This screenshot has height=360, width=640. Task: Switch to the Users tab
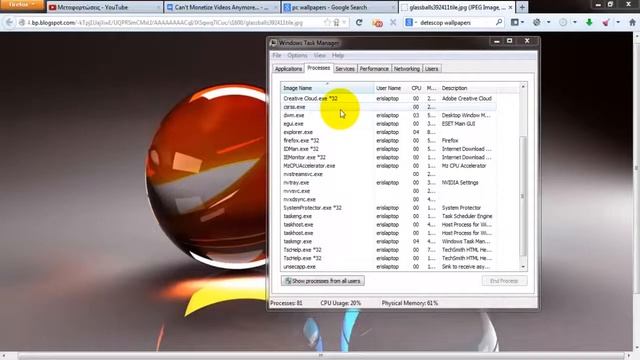(431, 69)
